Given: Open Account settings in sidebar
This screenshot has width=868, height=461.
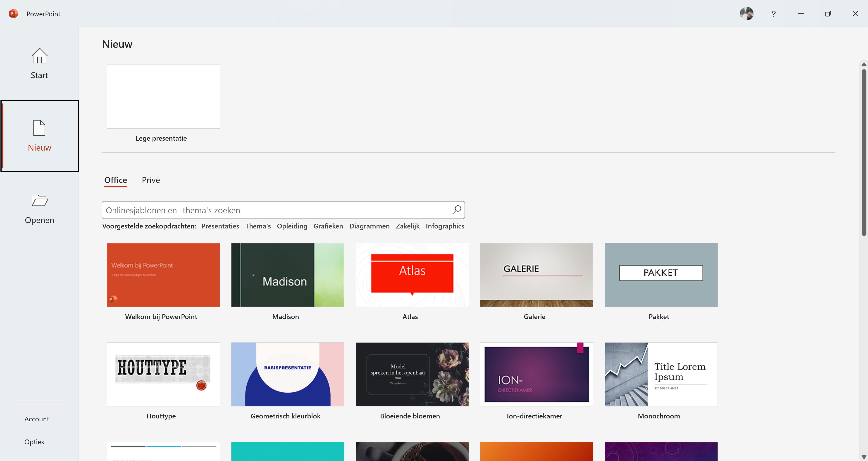Looking at the screenshot, I should 37,419.
